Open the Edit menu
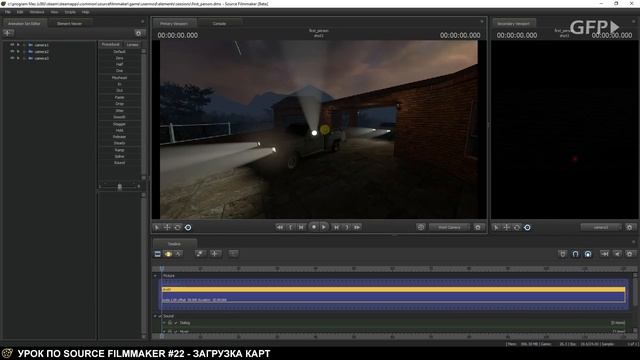The width and height of the screenshot is (640, 360). click(20, 12)
